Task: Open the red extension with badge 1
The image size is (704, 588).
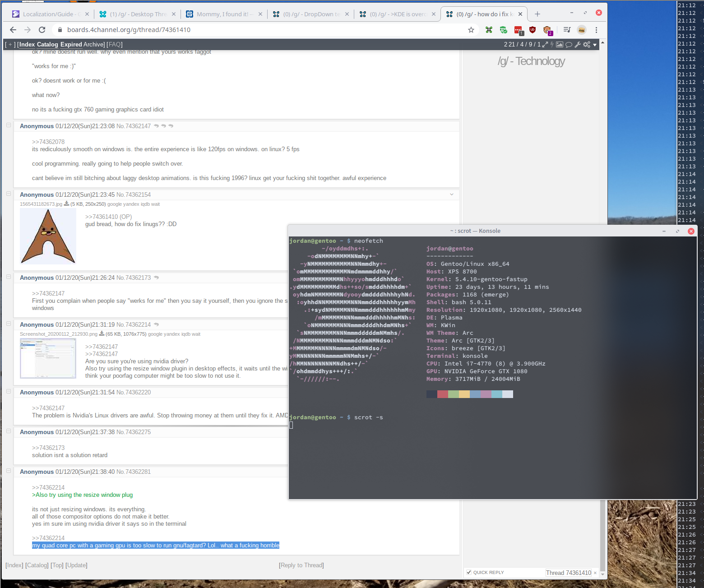Action: click(519, 30)
